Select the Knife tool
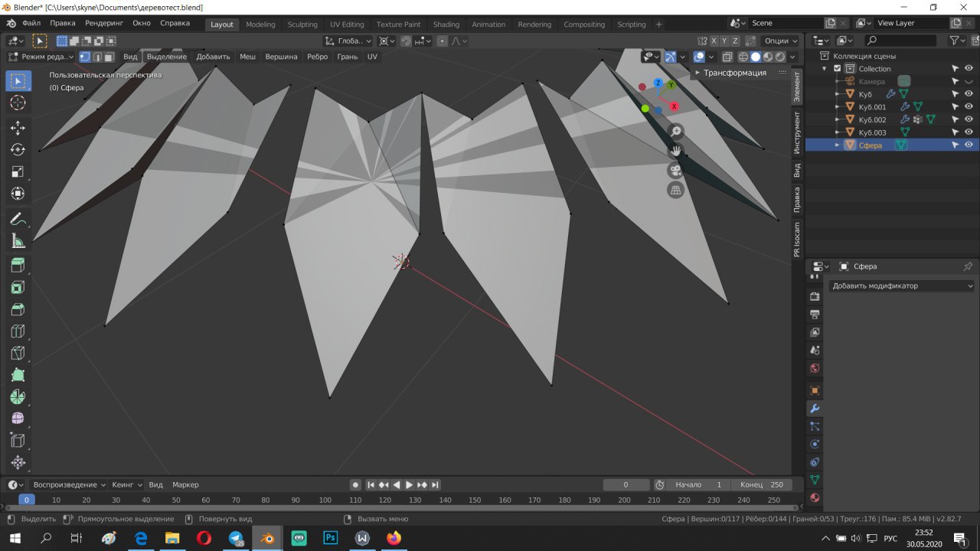The image size is (980, 551). coord(18,354)
